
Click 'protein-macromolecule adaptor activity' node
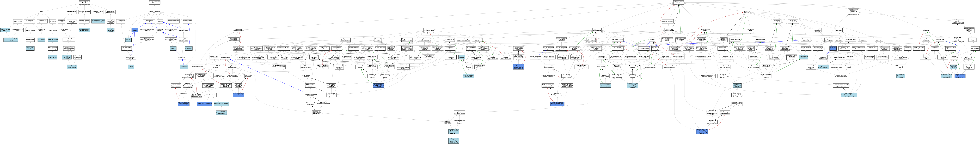coord(98,21)
